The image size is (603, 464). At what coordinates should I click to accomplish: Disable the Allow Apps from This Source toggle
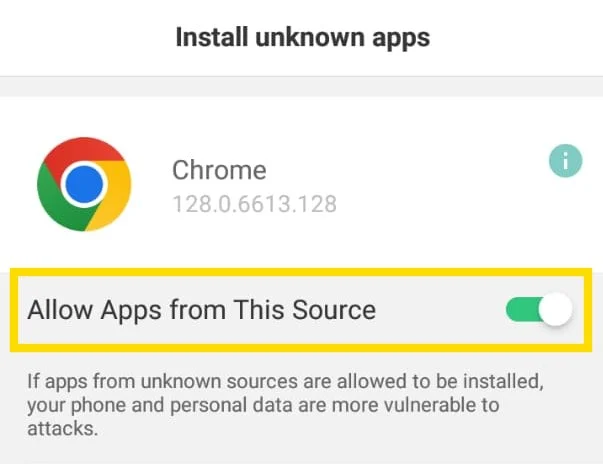(539, 310)
